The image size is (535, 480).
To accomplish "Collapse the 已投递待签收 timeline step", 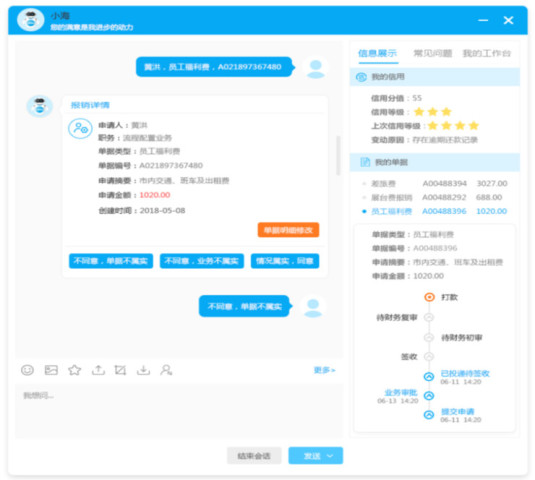I will tap(429, 377).
